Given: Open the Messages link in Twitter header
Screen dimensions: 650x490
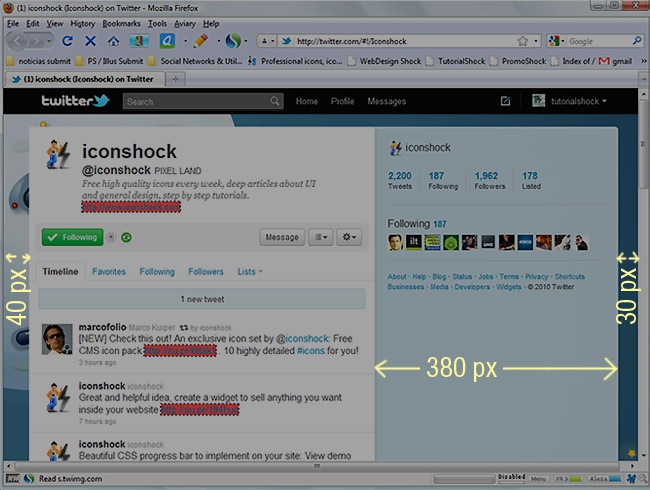Looking at the screenshot, I should 386,101.
